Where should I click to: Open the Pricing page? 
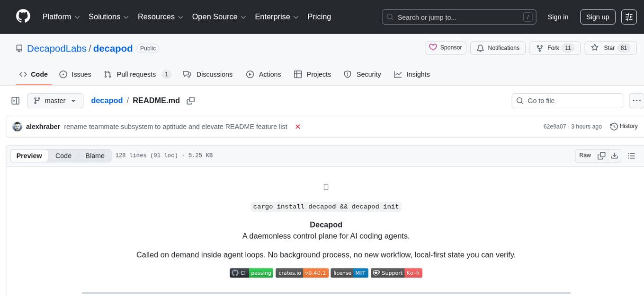point(319,17)
